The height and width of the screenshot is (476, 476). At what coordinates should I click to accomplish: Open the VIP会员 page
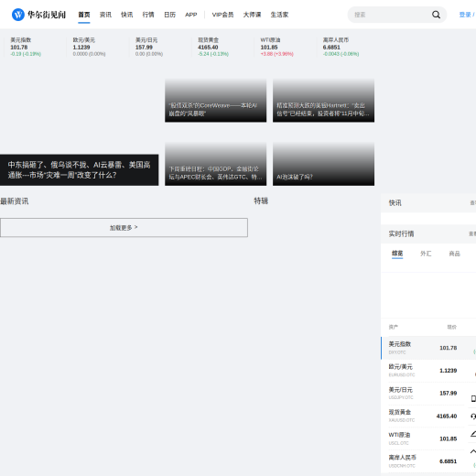tap(222, 15)
